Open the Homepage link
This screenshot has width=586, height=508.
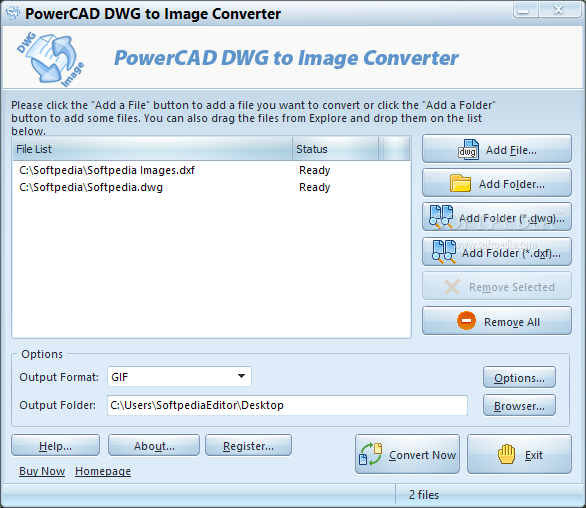pyautogui.click(x=103, y=471)
